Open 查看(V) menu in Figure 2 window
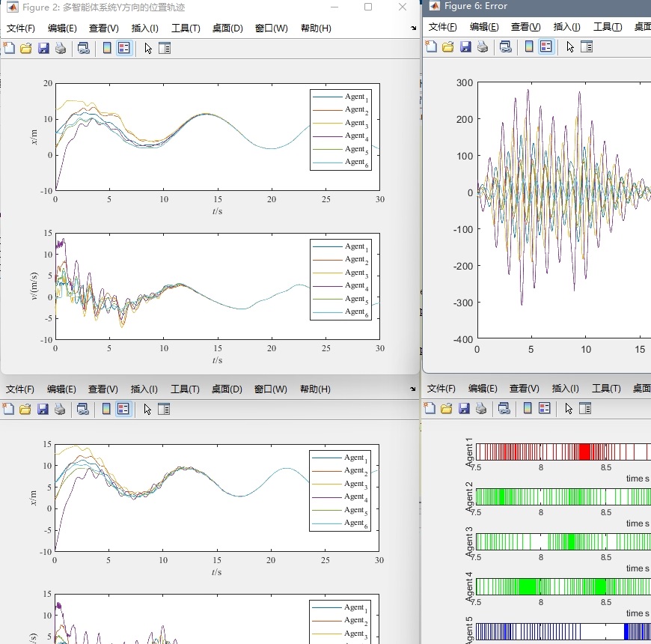651x644 pixels. pos(104,28)
